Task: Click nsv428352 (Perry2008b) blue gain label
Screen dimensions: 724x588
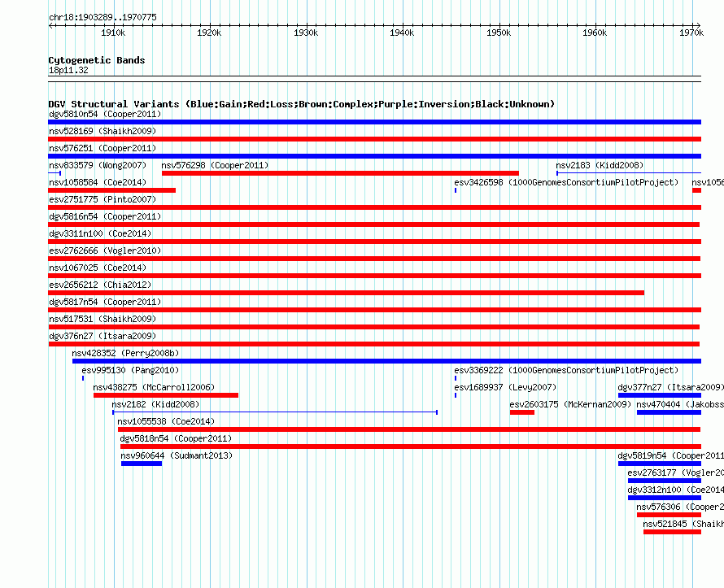Action: [125, 353]
